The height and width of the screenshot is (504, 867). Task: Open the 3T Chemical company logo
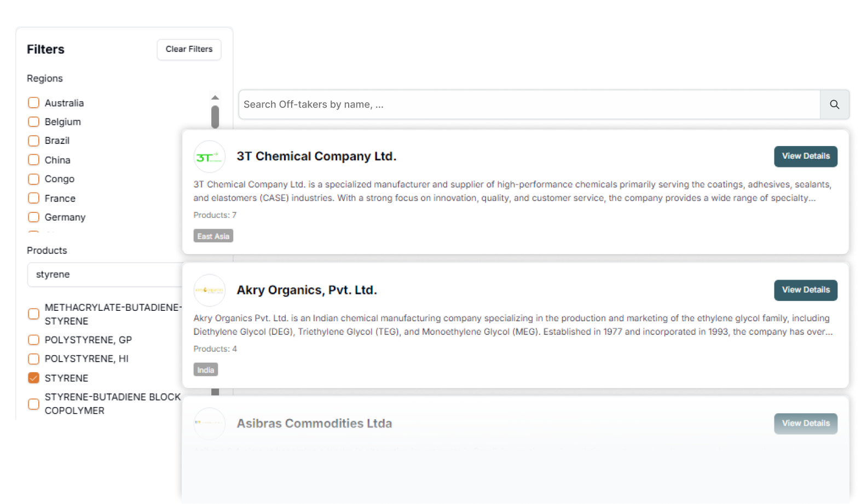(209, 157)
